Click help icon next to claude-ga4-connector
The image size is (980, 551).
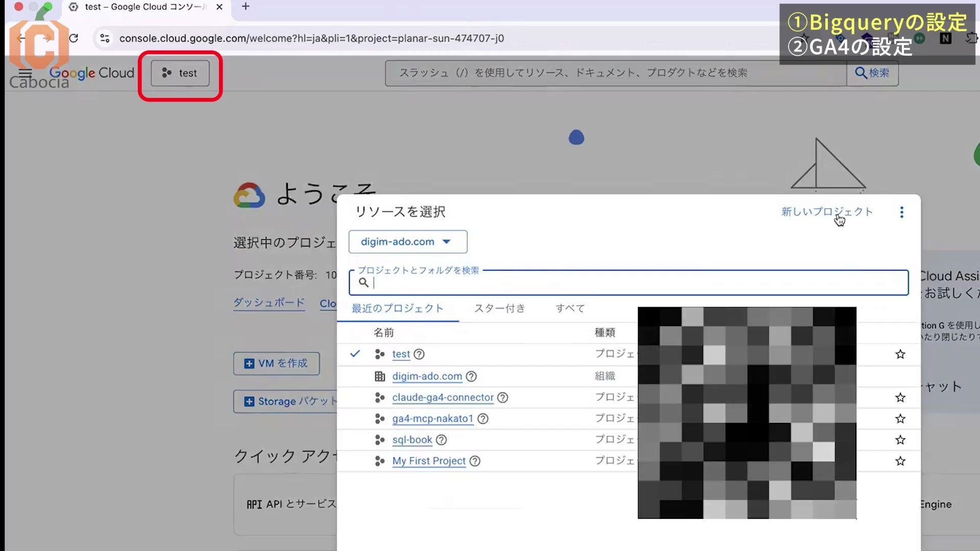[503, 397]
